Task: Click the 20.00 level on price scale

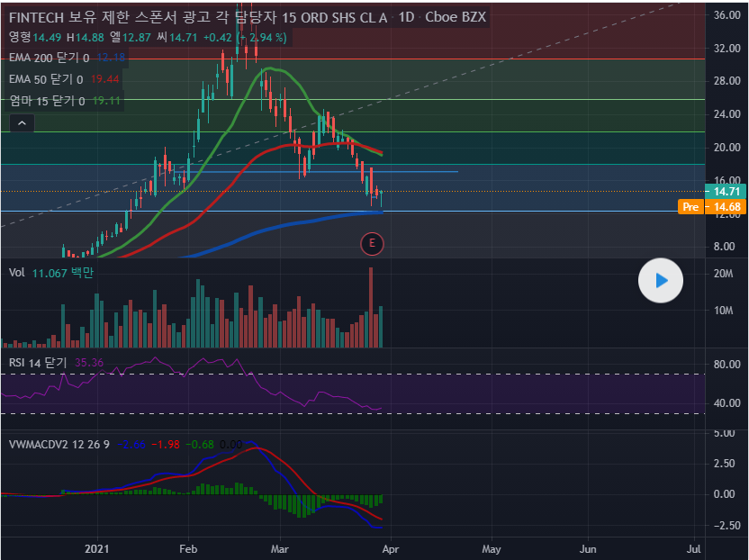Action: [726, 148]
